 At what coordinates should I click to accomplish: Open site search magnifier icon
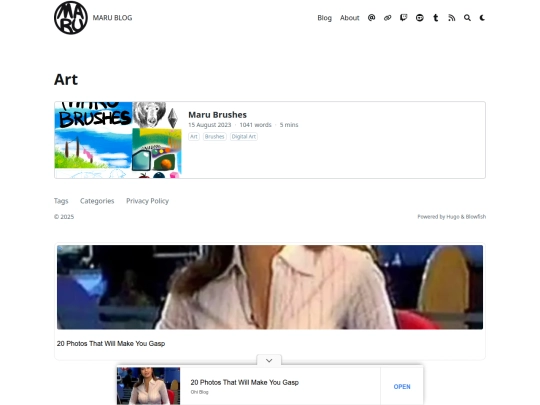[x=467, y=18]
